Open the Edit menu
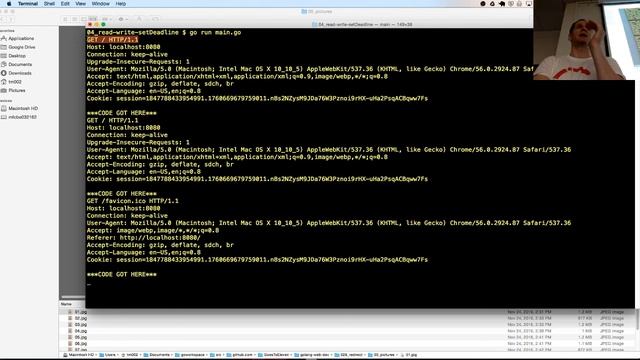 click(65, 4)
